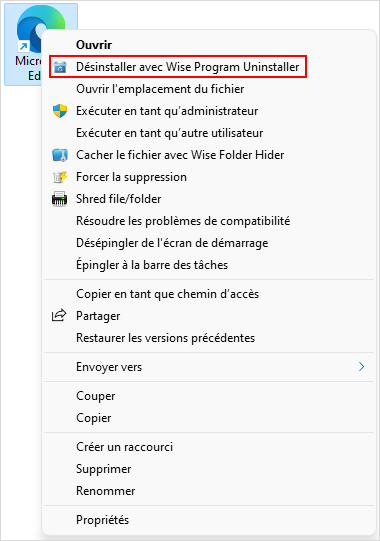The image size is (380, 541).
Task: Click the Wise Program Uninstaller icon
Action: click(60, 67)
